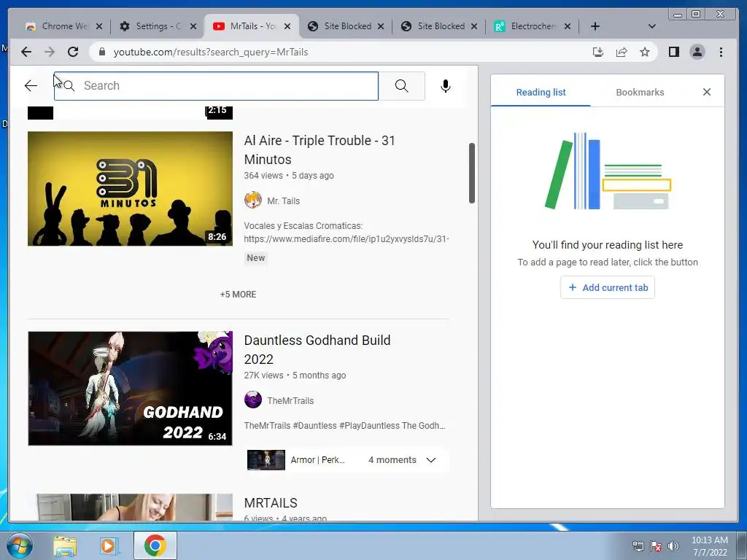Click the volume speaker tray icon

click(673, 546)
